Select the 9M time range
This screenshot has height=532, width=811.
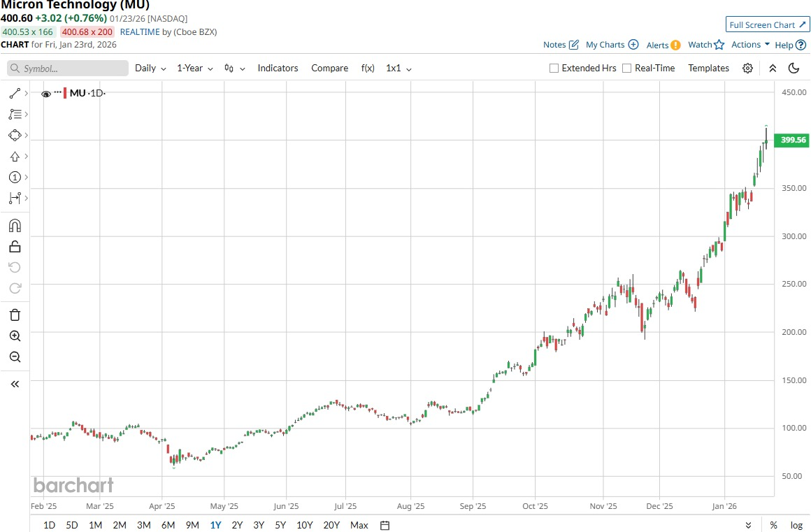pos(192,525)
